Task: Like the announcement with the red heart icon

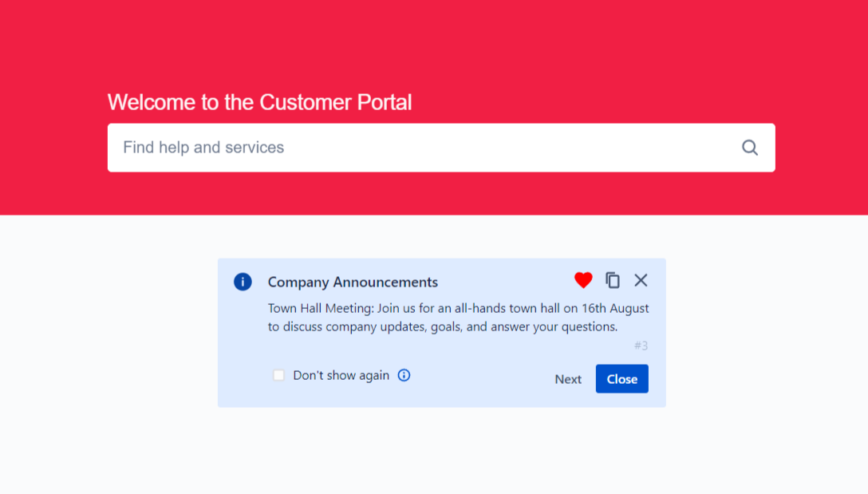Action: click(583, 280)
